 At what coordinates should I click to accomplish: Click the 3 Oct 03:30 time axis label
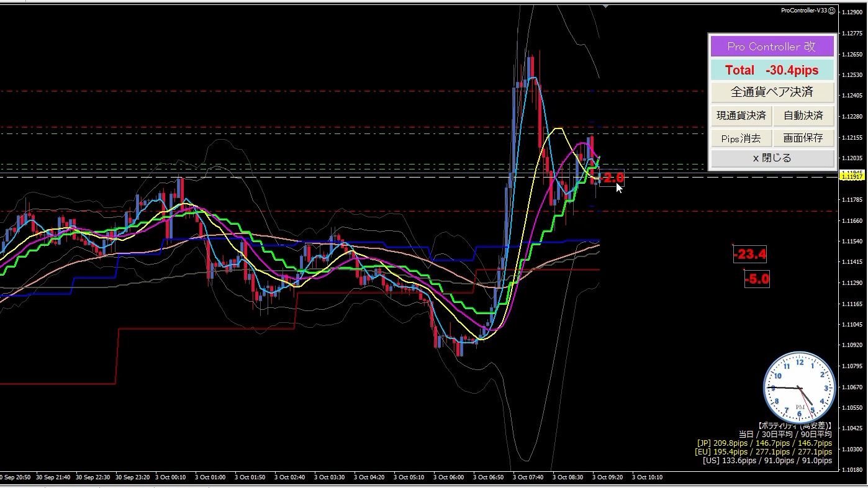tap(329, 477)
